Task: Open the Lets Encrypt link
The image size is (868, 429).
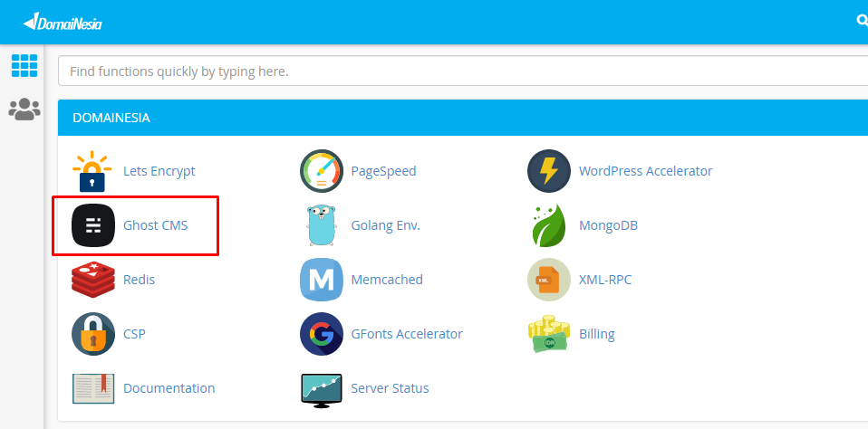Action: (159, 171)
